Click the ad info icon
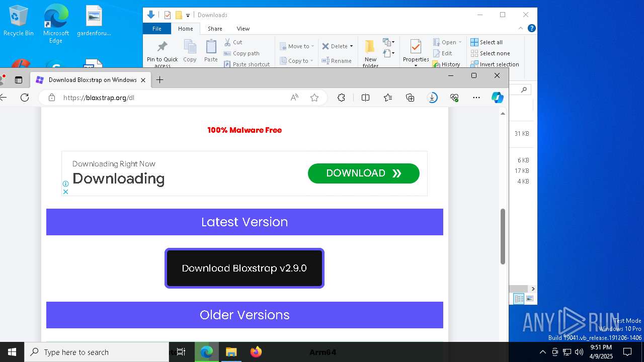644x362 pixels. [x=65, y=184]
